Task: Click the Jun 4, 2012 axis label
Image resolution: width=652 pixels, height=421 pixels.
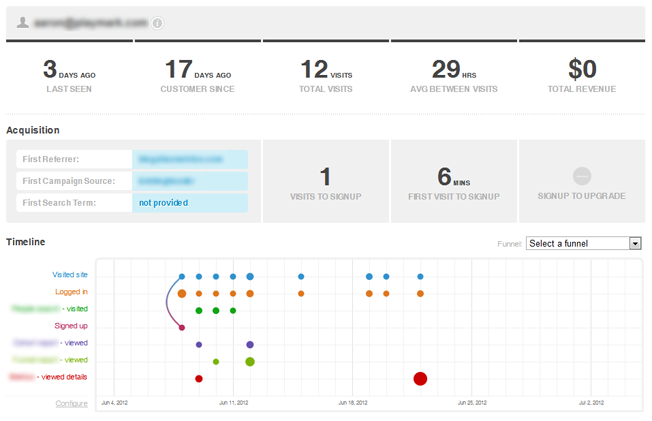Action: tap(114, 403)
